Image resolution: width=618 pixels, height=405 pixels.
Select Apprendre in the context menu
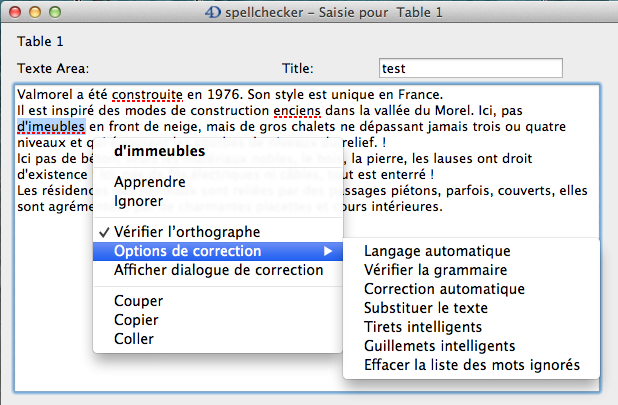coord(149,182)
